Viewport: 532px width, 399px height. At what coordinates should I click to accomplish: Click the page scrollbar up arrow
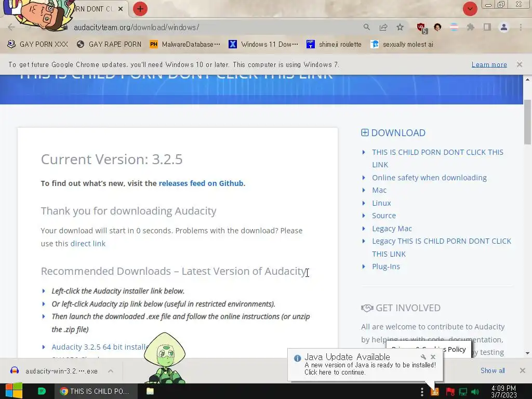527,79
